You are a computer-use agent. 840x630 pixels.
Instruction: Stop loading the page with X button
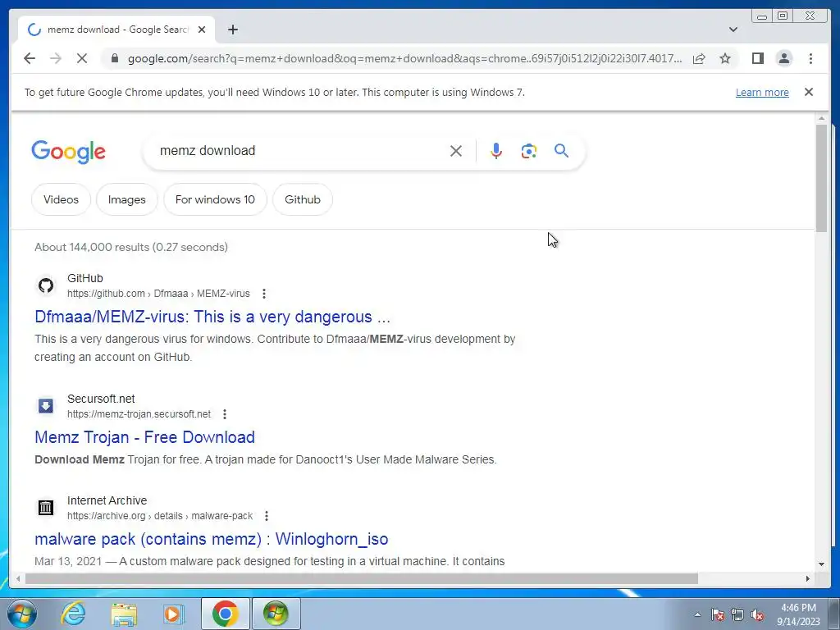click(x=82, y=58)
